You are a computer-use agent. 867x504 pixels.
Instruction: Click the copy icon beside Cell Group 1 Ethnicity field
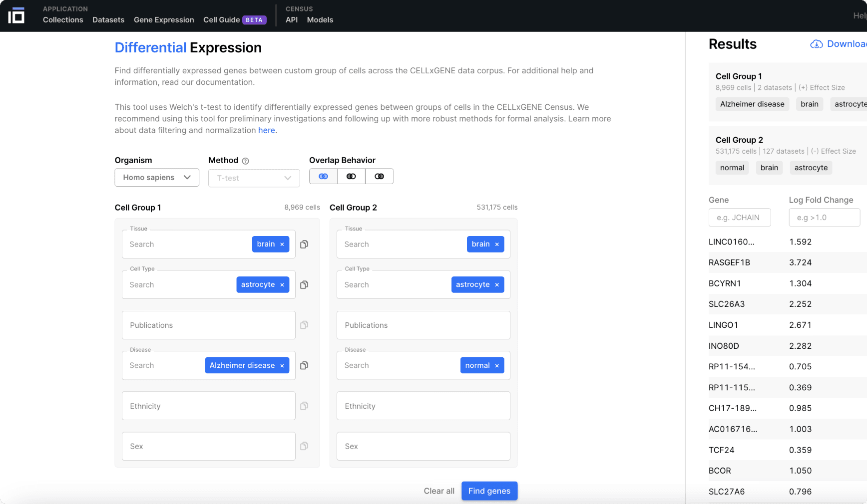pyautogui.click(x=304, y=406)
